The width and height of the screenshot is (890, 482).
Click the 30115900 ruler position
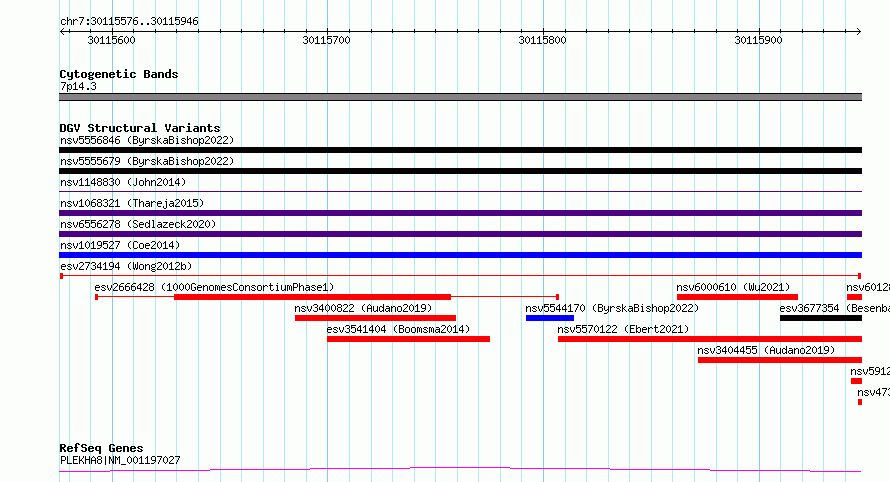coord(758,40)
